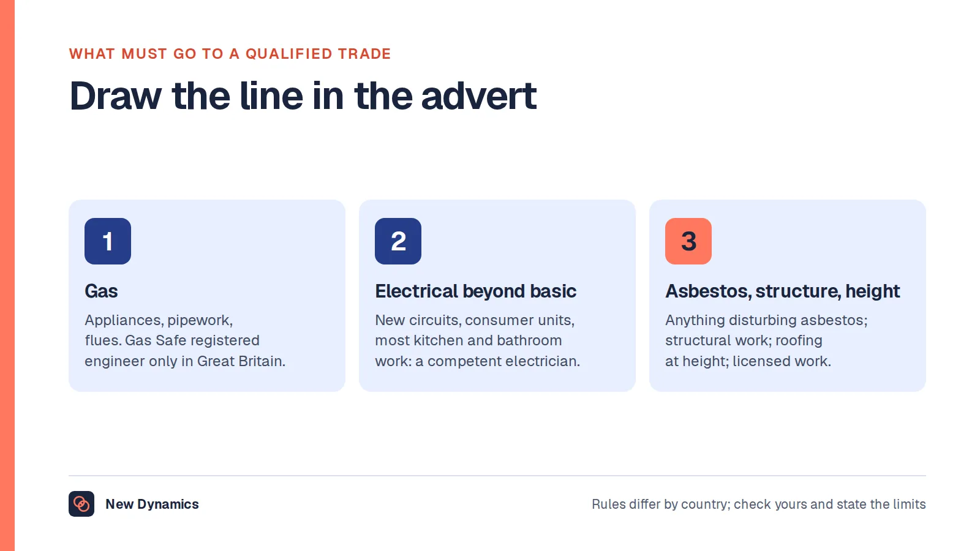This screenshot has width=980, height=551.
Task: Click the footer divider line
Action: tap(497, 476)
